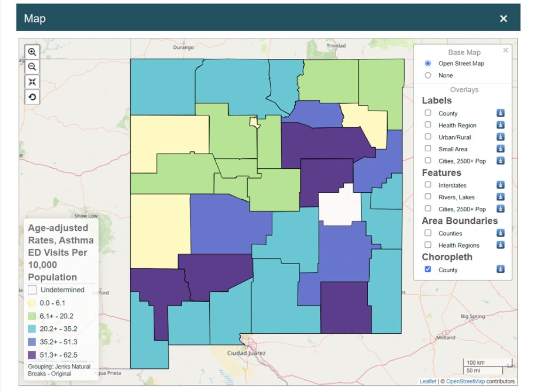Click the 51.3+ - 62.5 legend swatch
This screenshot has height=392, width=536.
point(32,354)
